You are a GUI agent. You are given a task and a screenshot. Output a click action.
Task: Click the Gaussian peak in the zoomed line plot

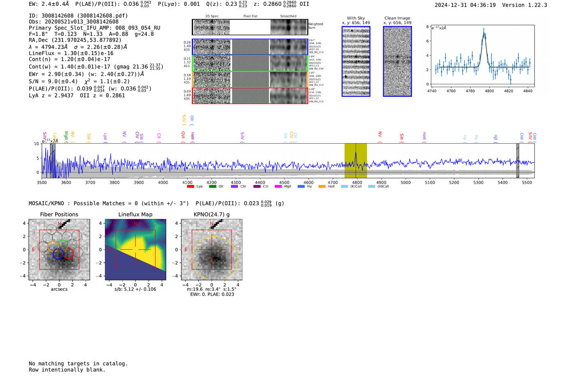[x=484, y=33]
